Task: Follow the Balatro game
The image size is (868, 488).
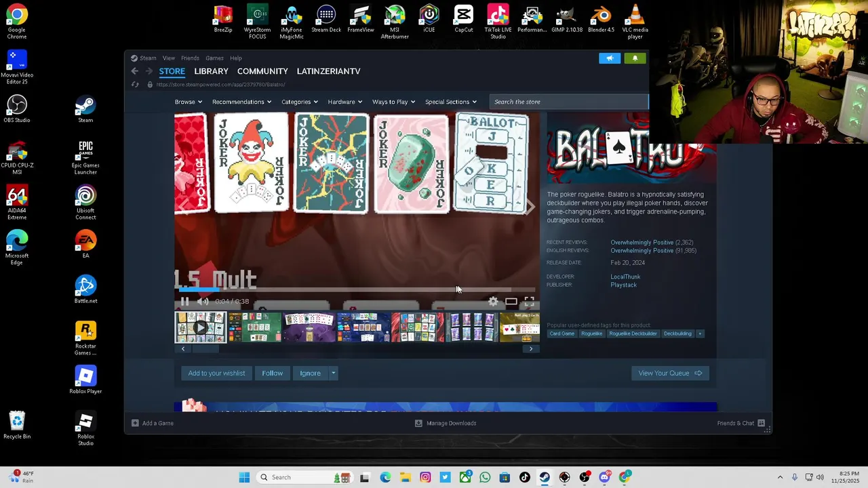Action: [x=273, y=373]
